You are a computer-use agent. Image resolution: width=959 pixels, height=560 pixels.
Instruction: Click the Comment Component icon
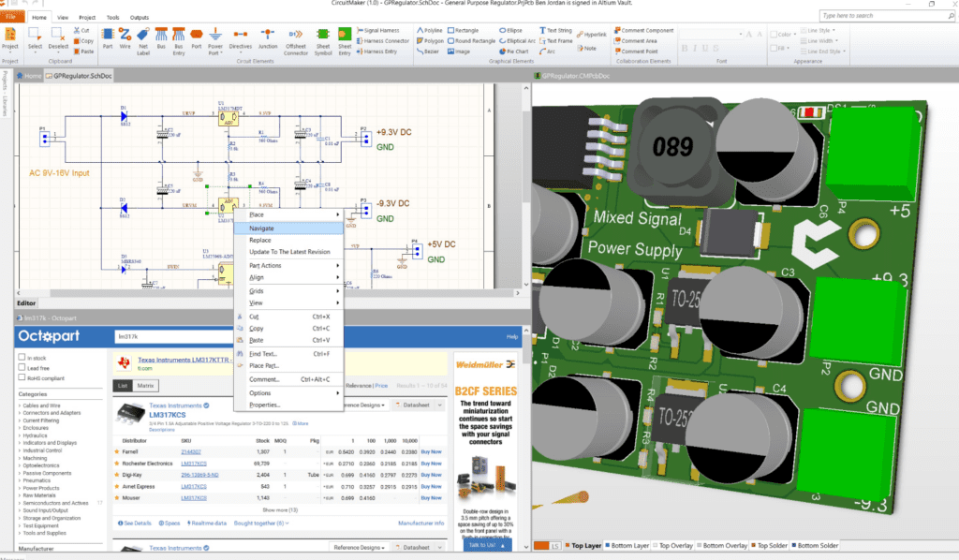coord(644,29)
